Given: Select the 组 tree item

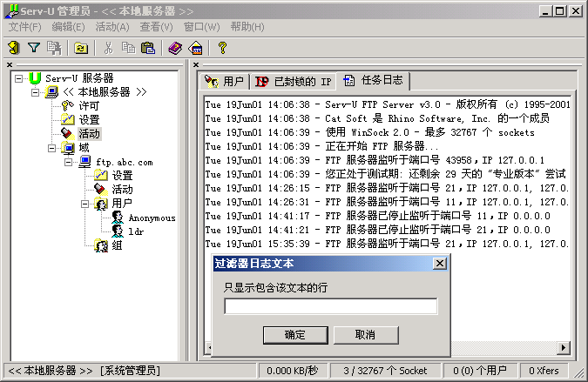Looking at the screenshot, I should [117, 245].
